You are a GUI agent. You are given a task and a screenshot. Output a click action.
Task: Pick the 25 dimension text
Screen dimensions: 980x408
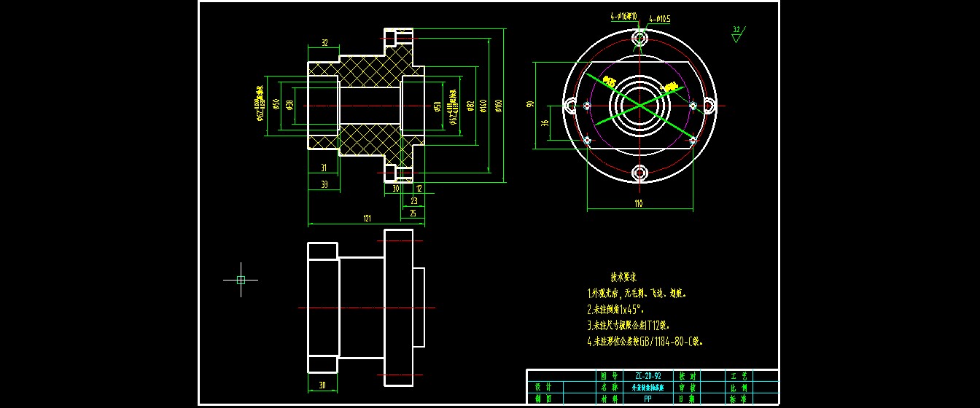tap(413, 213)
